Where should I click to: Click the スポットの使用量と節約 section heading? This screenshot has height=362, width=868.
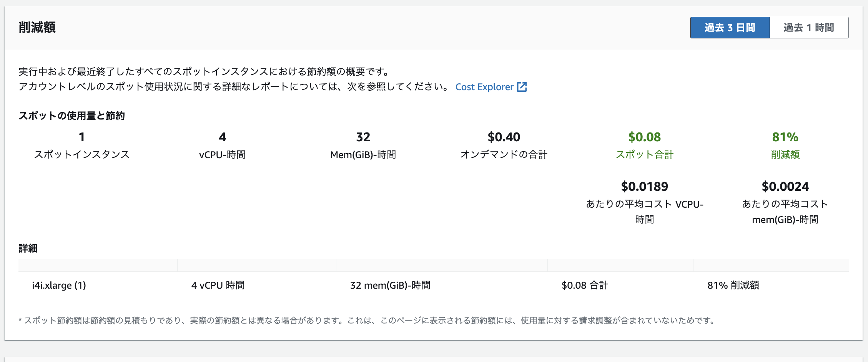coord(72,116)
